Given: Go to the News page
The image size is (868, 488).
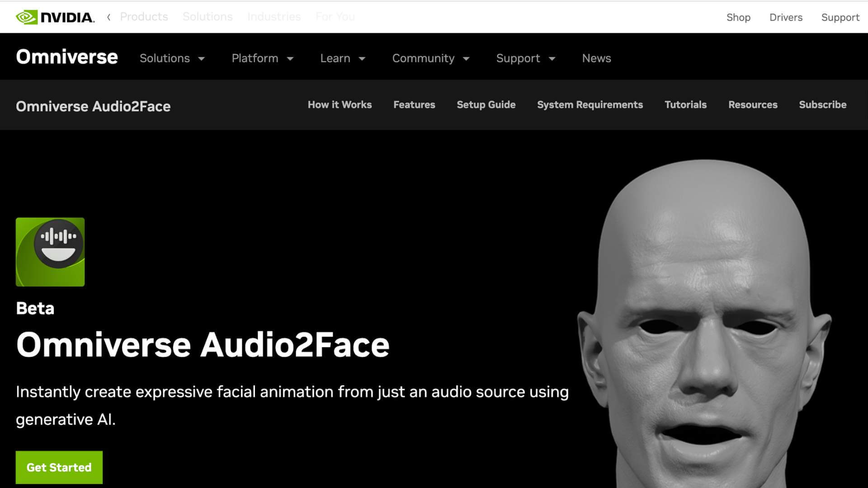Looking at the screenshot, I should click(596, 58).
